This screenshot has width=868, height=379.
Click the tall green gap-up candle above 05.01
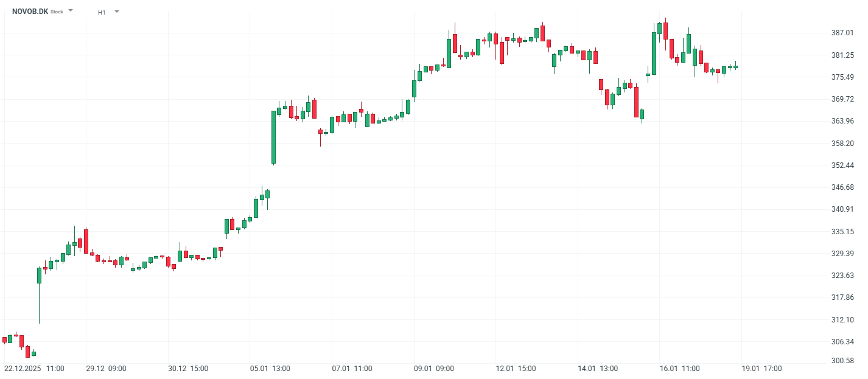click(x=273, y=137)
